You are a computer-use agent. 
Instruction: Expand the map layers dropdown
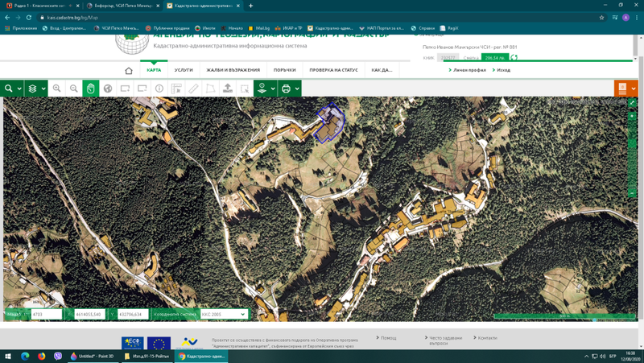[43, 89]
